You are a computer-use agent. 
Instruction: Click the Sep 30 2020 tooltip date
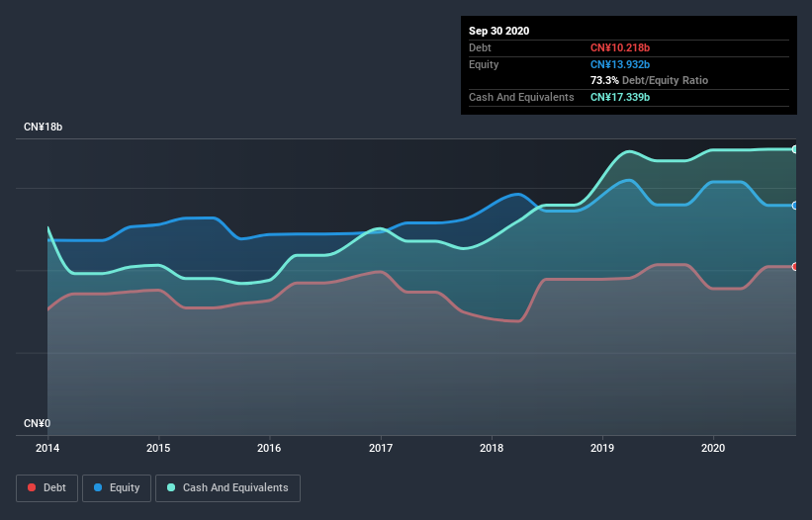[498, 31]
